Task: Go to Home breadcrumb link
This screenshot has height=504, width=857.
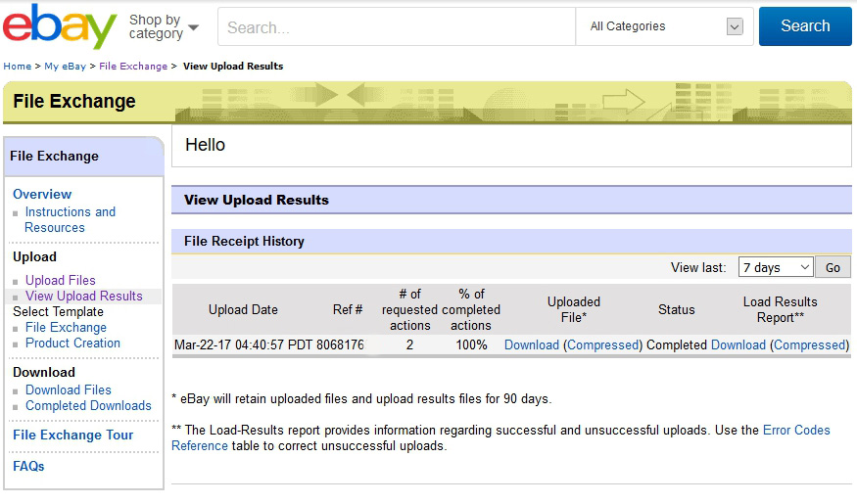Action: tap(18, 67)
